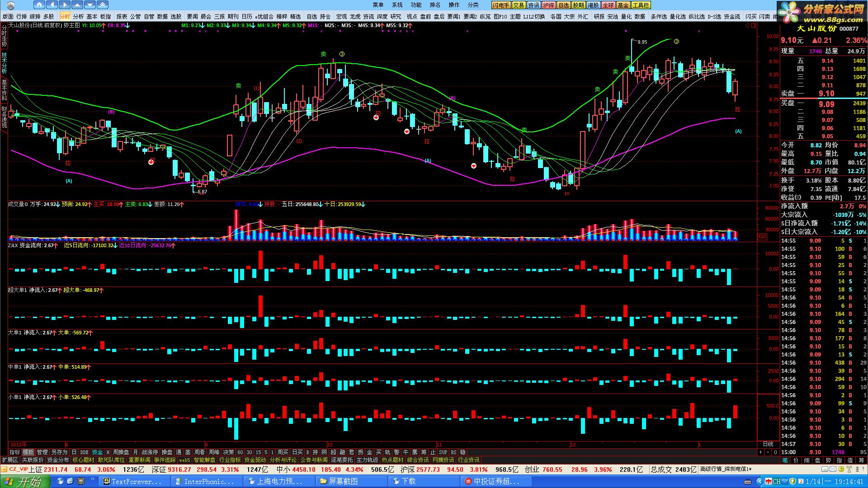Click the 价 tab under tick list

[796, 460]
